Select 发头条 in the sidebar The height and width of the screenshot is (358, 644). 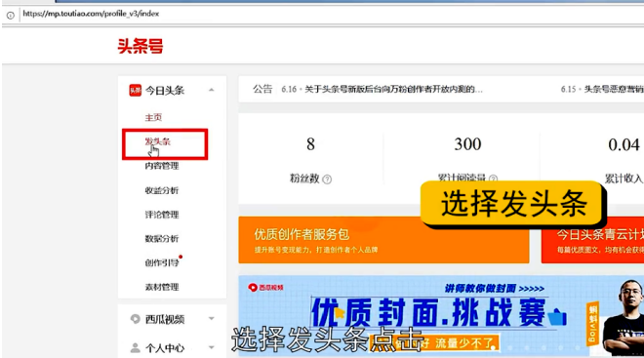[157, 141]
